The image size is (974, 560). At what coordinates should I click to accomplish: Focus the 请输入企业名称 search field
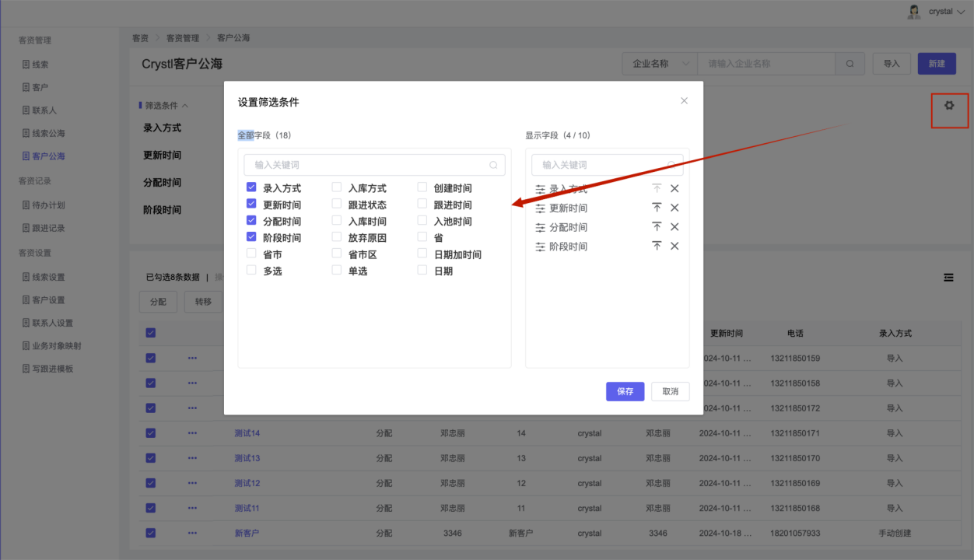(x=766, y=64)
